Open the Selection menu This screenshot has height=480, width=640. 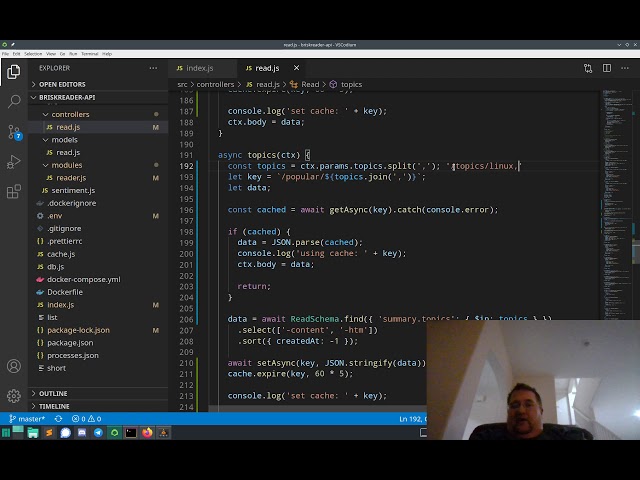pyautogui.click(x=33, y=54)
